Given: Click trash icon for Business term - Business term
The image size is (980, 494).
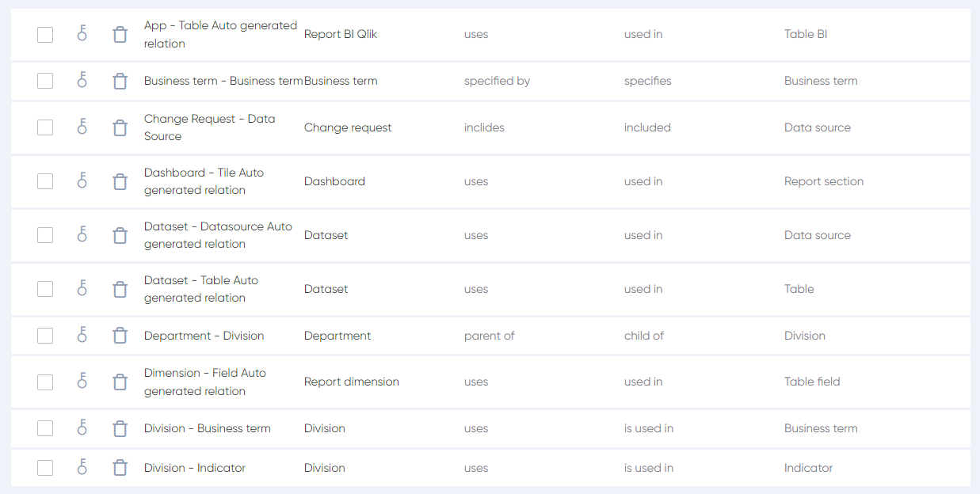Looking at the screenshot, I should (120, 81).
